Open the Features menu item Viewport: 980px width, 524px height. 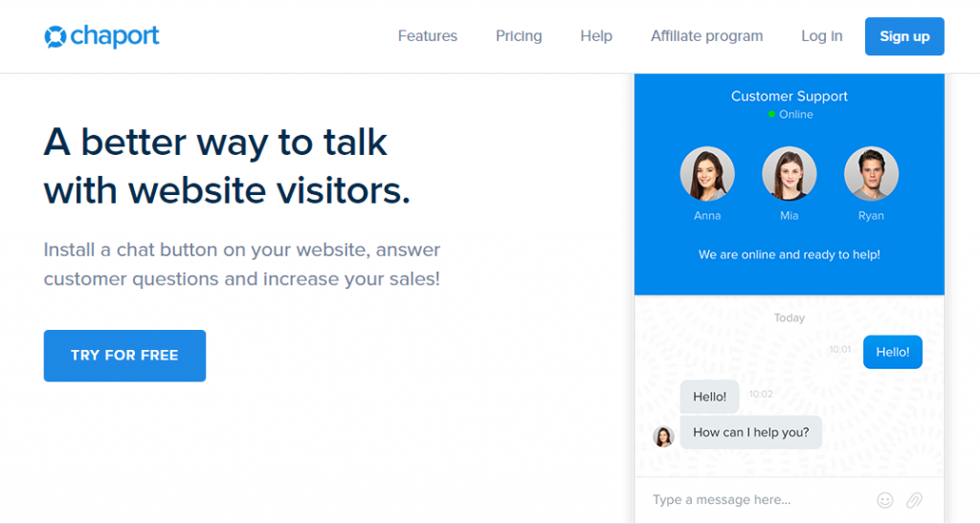coord(428,36)
